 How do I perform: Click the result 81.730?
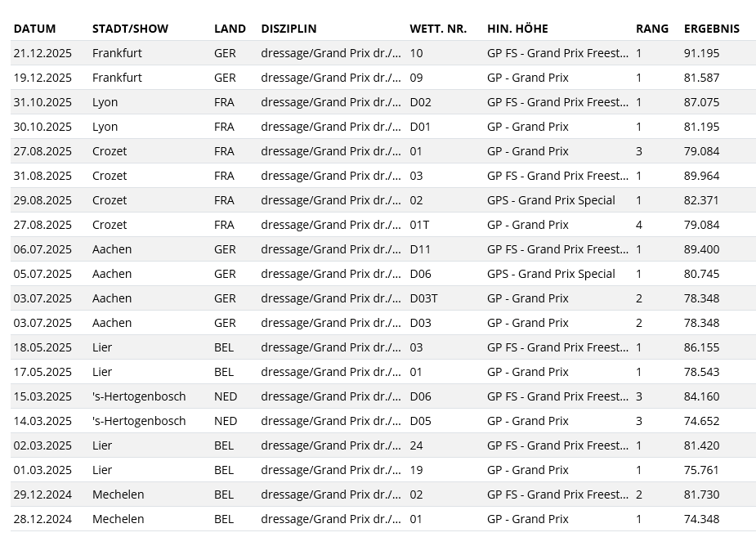click(701, 495)
